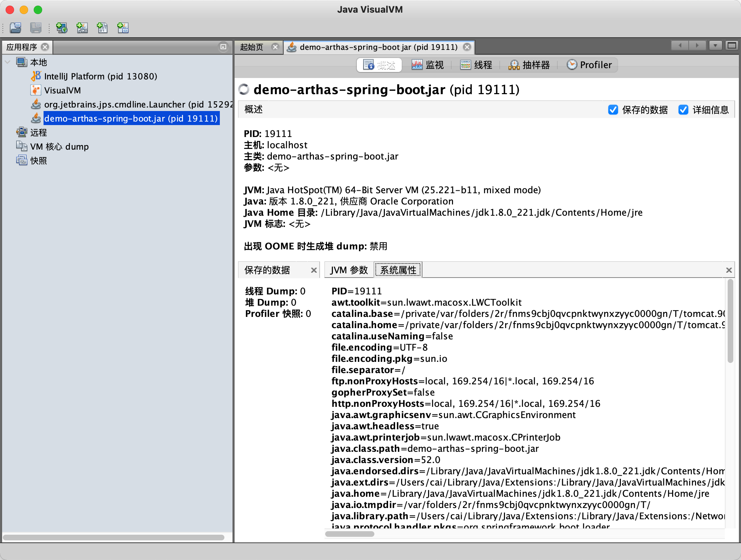
Task: Uncheck the 详细信息 checkbox
Action: [683, 110]
